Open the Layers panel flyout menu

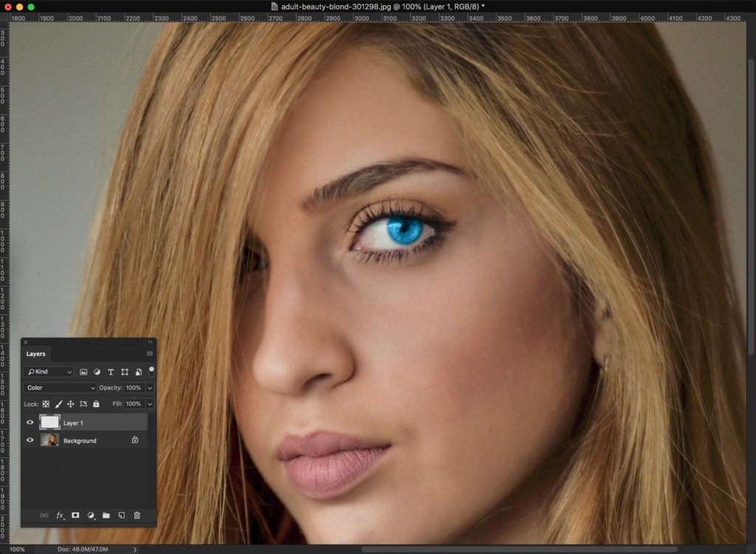coord(149,353)
